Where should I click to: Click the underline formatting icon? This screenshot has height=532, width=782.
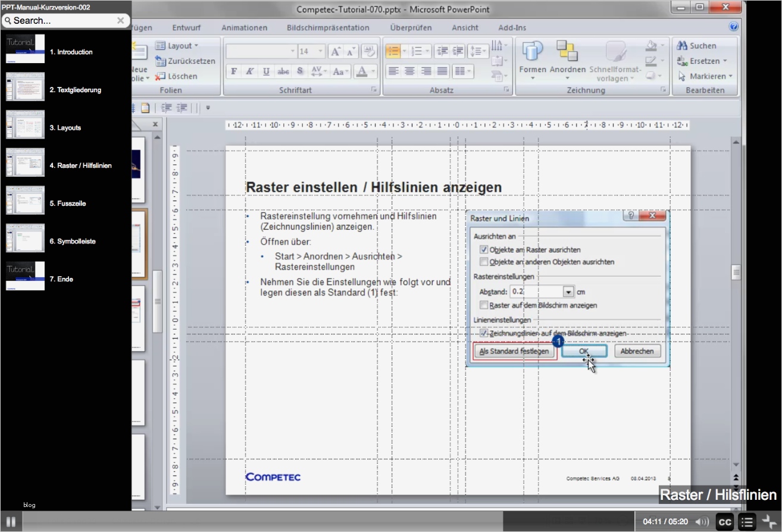pos(266,71)
